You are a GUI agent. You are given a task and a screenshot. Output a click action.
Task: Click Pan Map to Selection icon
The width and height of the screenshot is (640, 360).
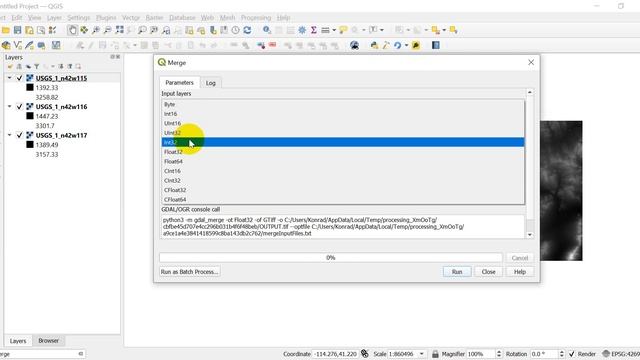[x=84, y=30]
